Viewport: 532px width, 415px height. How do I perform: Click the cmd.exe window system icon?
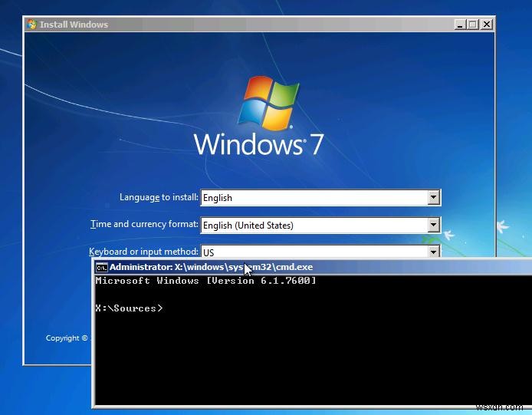(x=101, y=268)
